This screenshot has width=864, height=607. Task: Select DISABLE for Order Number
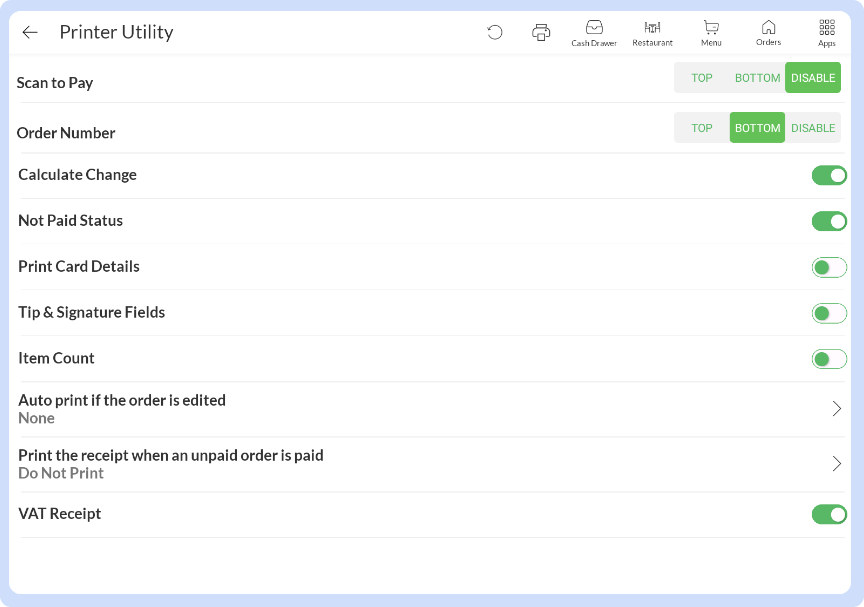click(813, 128)
